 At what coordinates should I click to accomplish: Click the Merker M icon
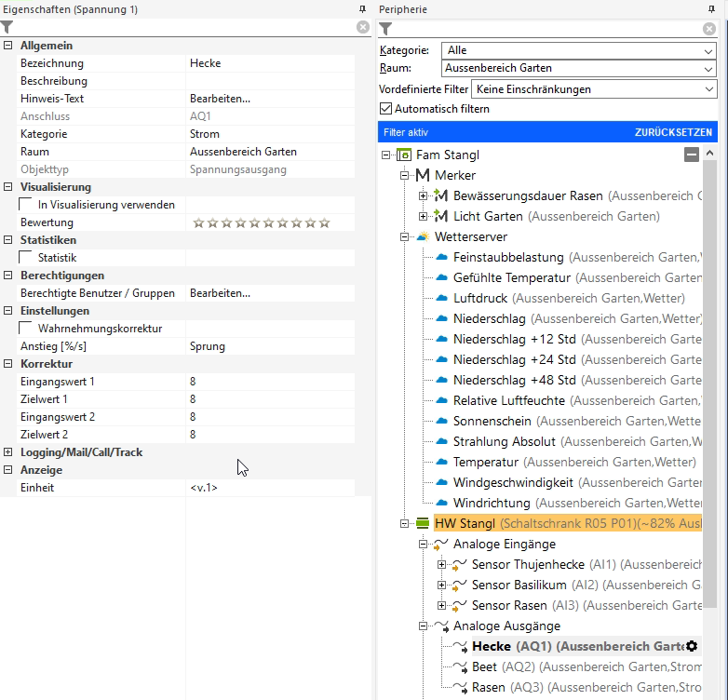click(x=422, y=175)
